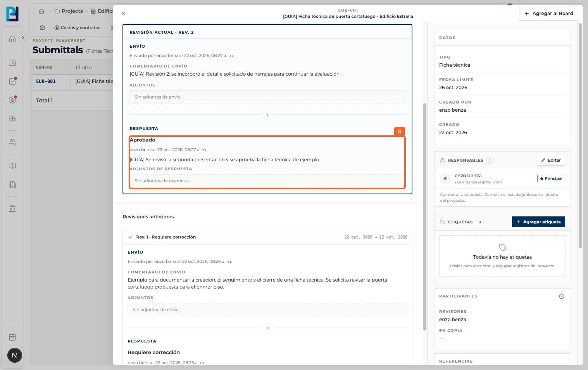Screen dimensions: 588x370
Task: Click the E avatar of enzo benza
Action: (x=445, y=179)
